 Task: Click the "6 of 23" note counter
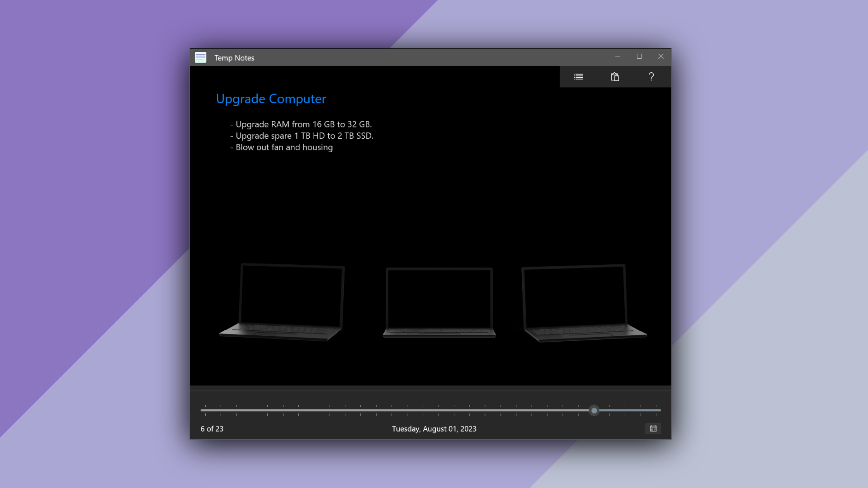coord(212,429)
